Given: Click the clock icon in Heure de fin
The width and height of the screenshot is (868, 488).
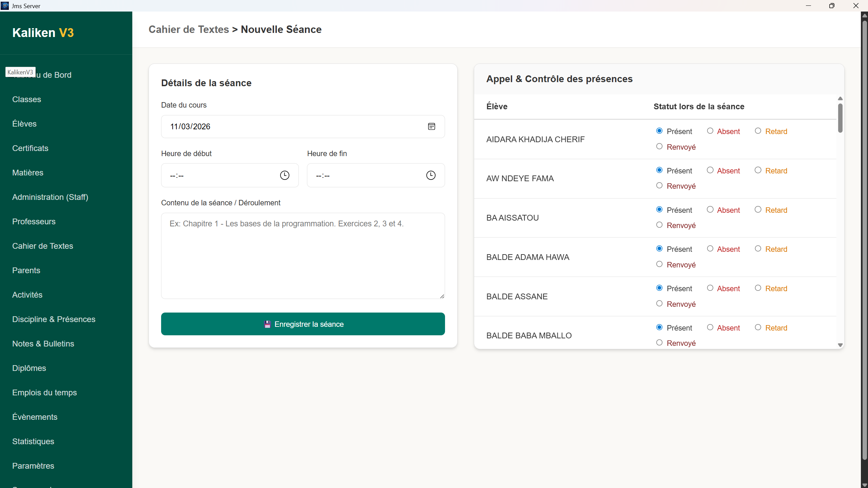Looking at the screenshot, I should pyautogui.click(x=430, y=175).
